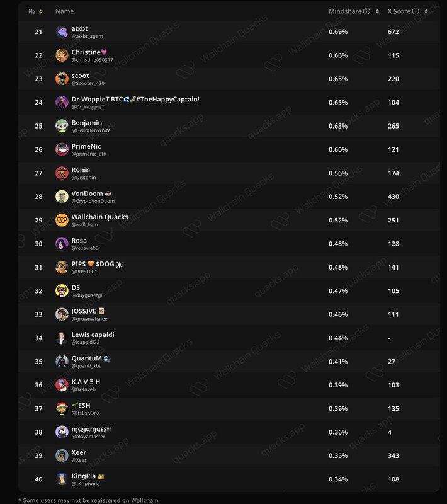Sort by Mindshare using its sort arrows
This screenshot has width=447, height=504.
click(x=377, y=11)
